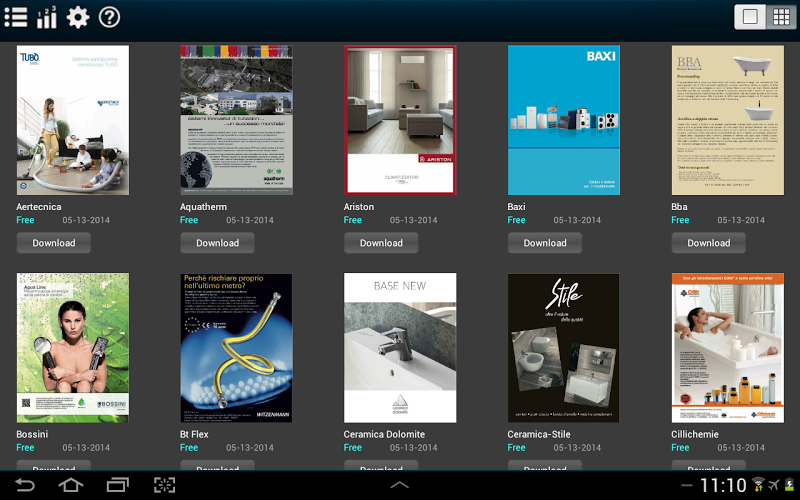The height and width of the screenshot is (500, 800).
Task: Select the Bt Flex title text
Action: [x=194, y=434]
